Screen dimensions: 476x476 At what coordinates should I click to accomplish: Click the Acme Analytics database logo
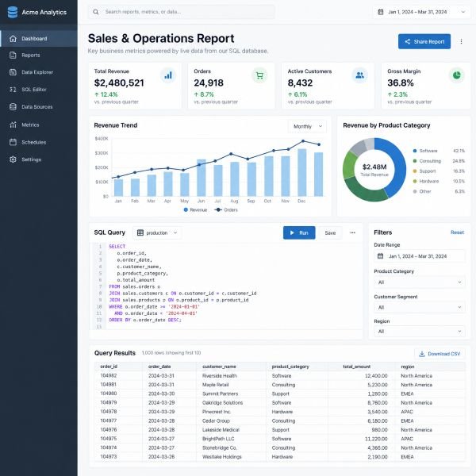(x=13, y=12)
